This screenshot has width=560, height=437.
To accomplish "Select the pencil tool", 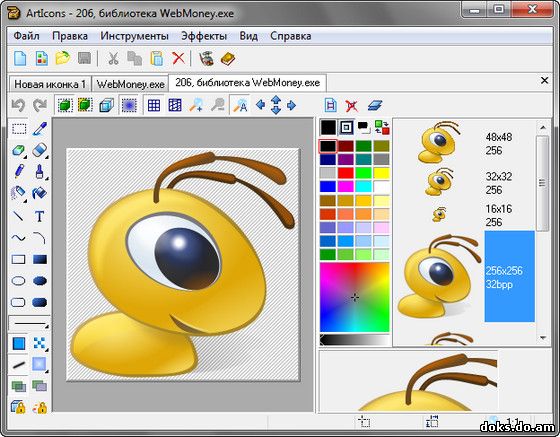I will coord(19,171).
